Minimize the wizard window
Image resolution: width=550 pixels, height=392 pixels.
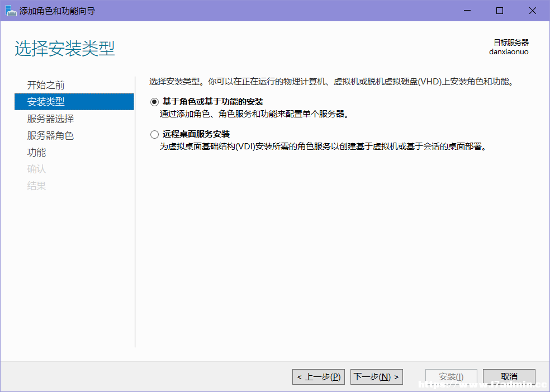[x=467, y=11]
